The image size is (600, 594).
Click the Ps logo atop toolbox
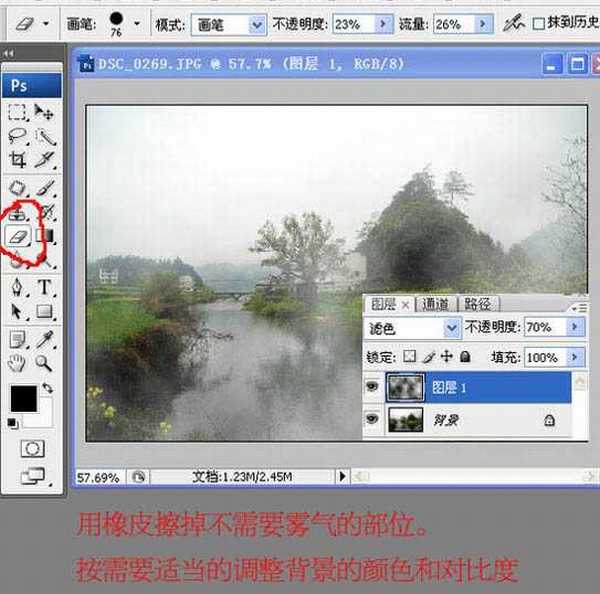pyautogui.click(x=32, y=86)
